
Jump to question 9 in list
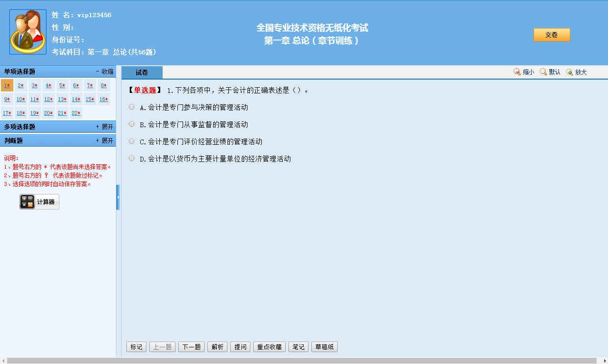[7, 100]
